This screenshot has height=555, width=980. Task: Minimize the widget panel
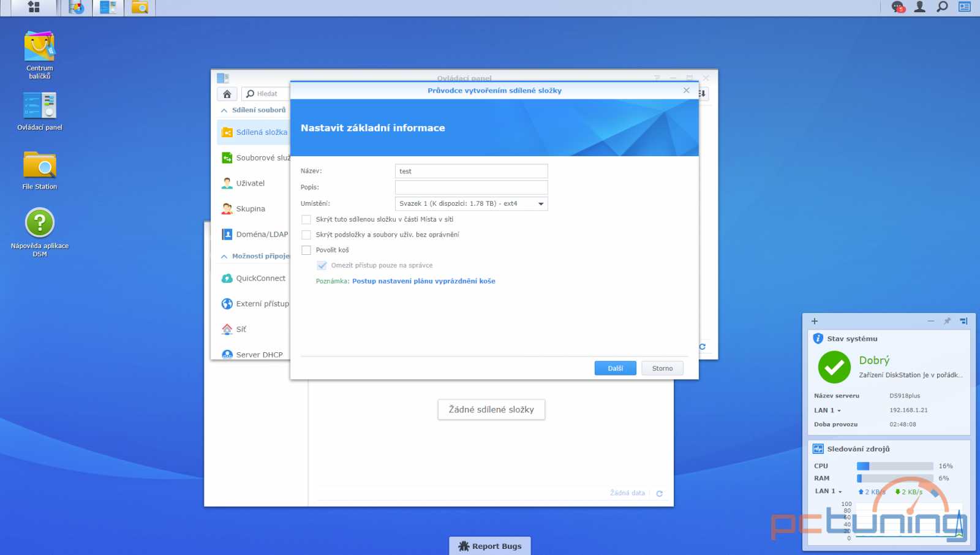pyautogui.click(x=931, y=321)
